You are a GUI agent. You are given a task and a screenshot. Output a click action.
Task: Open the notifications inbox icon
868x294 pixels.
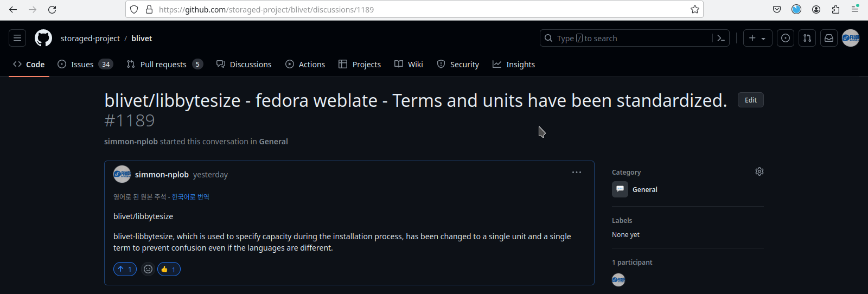829,38
